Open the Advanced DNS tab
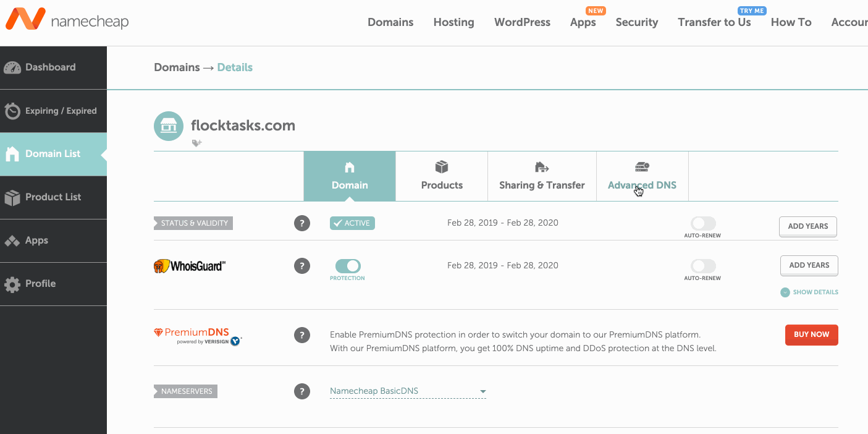This screenshot has width=868, height=434. coord(643,176)
